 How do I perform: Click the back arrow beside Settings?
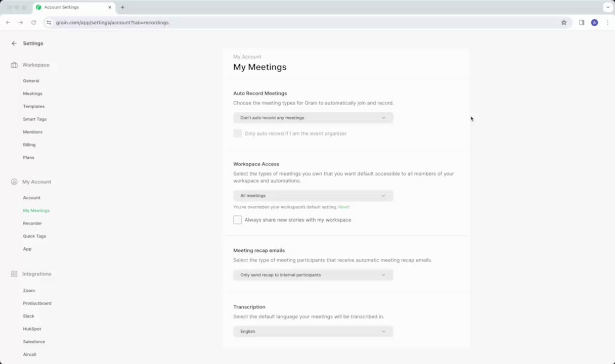point(14,43)
